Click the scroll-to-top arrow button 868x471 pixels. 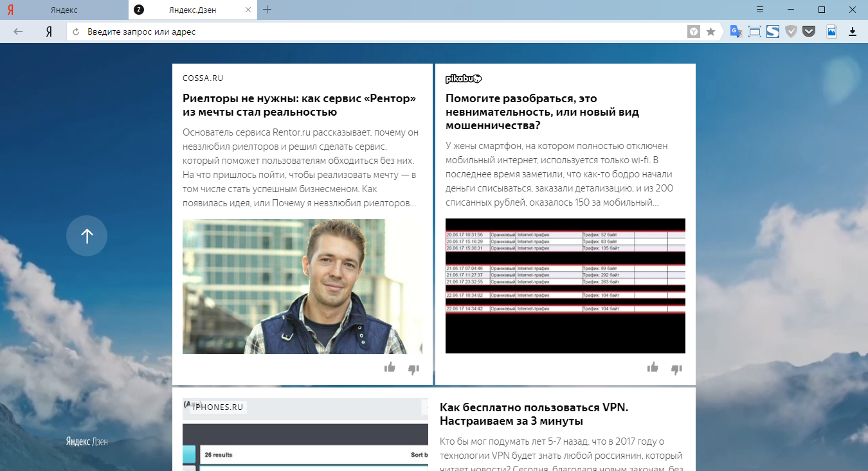(87, 236)
